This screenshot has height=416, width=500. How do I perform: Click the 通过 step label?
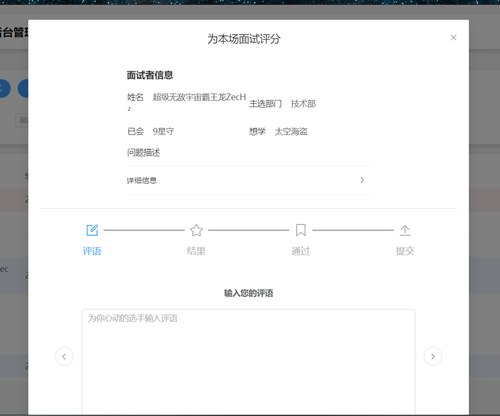pyautogui.click(x=301, y=251)
